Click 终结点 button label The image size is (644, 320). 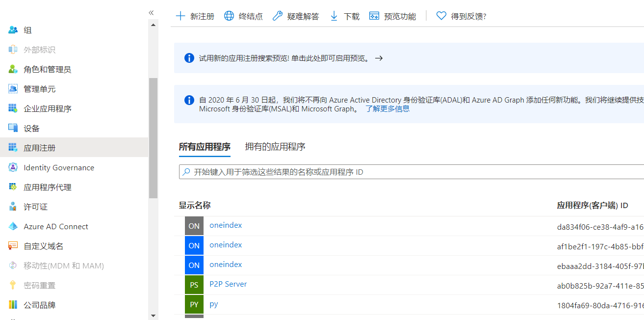pos(251,16)
